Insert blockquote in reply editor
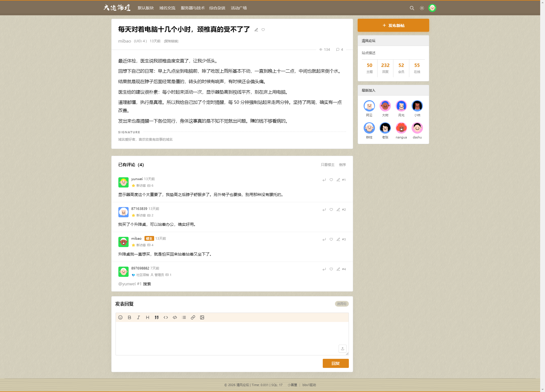This screenshot has width=545, height=392. pos(157,317)
